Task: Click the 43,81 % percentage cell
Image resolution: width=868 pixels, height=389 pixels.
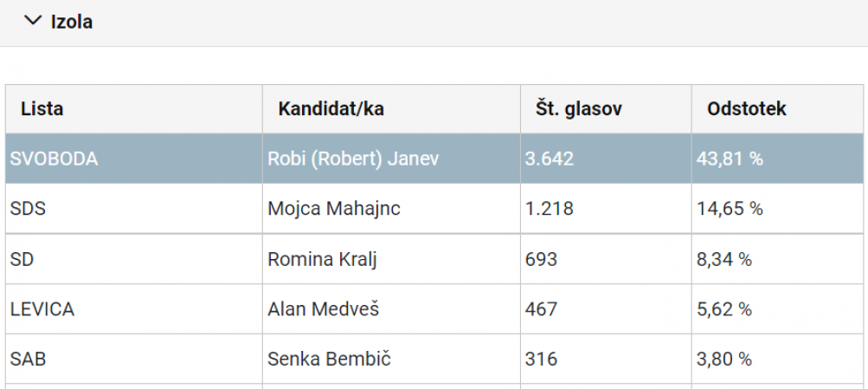Action: coord(777,159)
